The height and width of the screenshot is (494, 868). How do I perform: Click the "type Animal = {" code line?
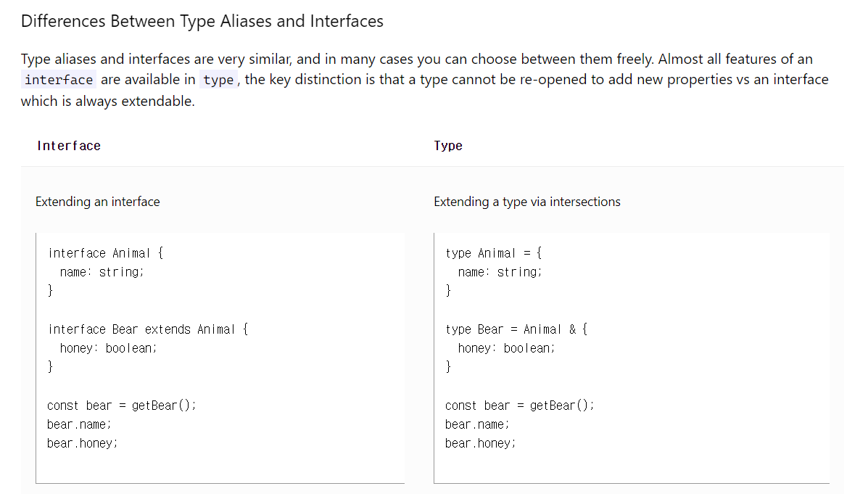[x=495, y=253]
